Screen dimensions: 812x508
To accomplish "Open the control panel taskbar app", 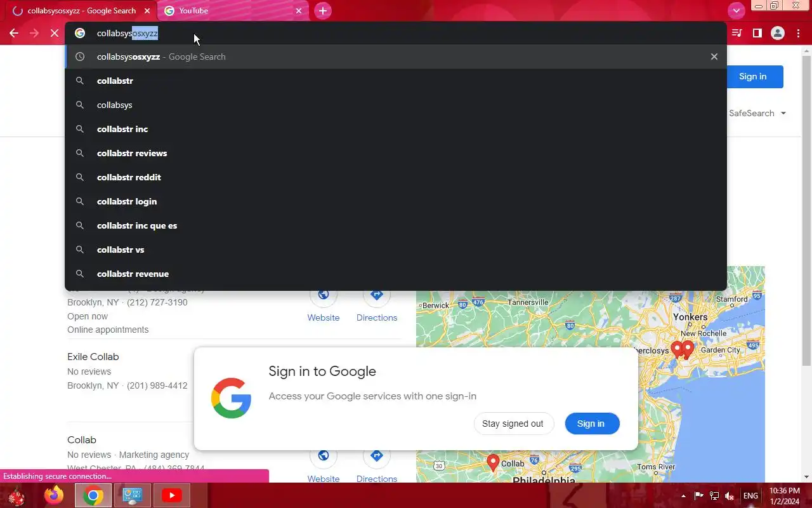I will [x=132, y=495].
